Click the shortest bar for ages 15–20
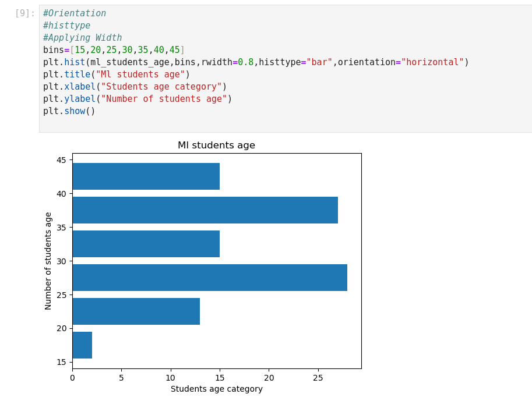 pyautogui.click(x=82, y=345)
